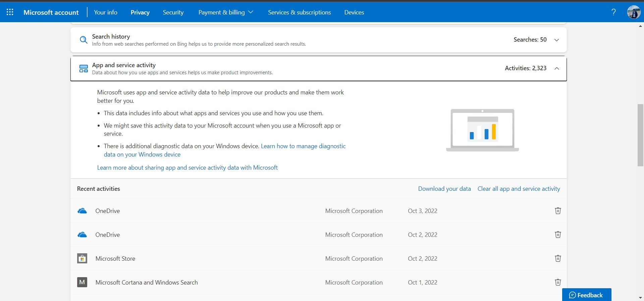Open Services & subscriptions tab
The image size is (644, 301).
[x=300, y=12]
